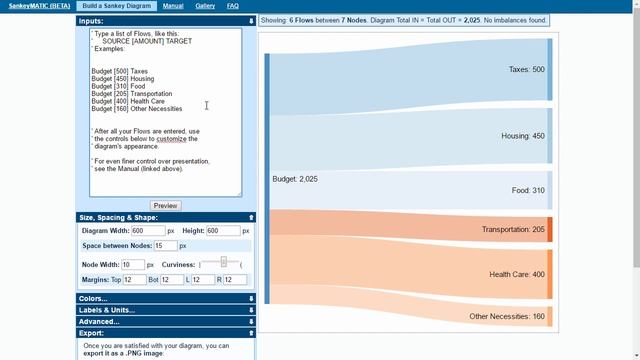Adjust the Curviness slider handle
The height and width of the screenshot is (360, 640).
pyautogui.click(x=224, y=262)
